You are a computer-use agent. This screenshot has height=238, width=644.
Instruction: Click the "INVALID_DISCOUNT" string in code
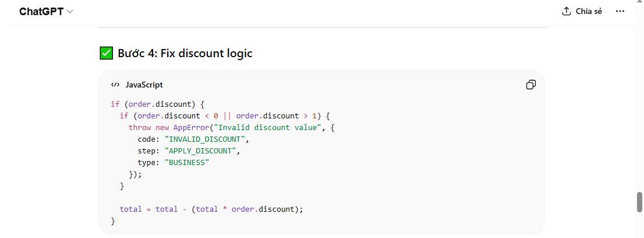[x=207, y=139]
